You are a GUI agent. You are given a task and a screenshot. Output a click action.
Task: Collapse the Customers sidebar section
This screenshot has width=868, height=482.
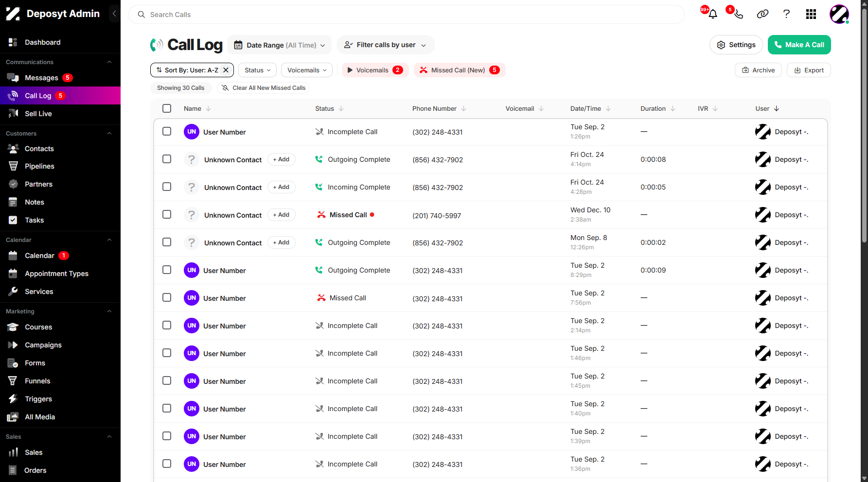[x=109, y=134]
